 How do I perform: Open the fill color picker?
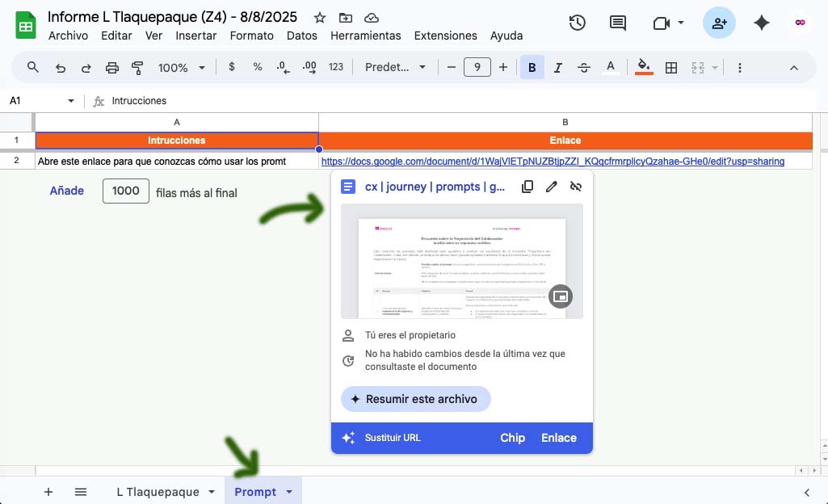(643, 68)
